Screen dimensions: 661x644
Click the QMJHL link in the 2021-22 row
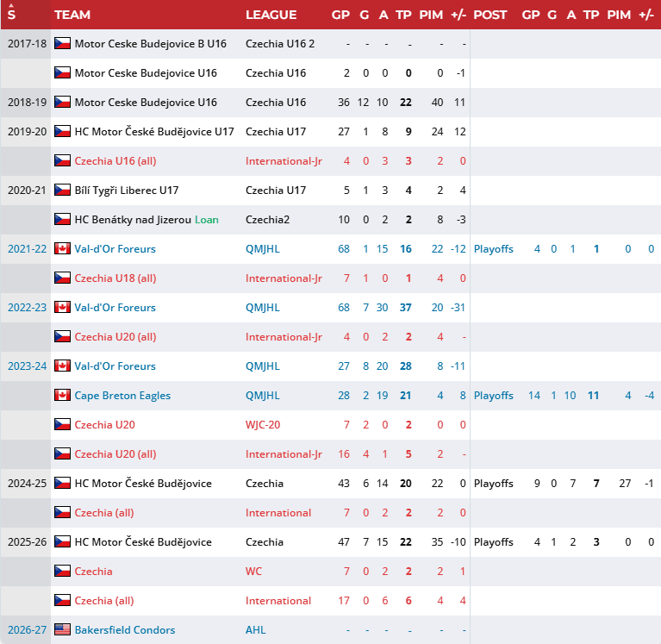tap(263, 249)
